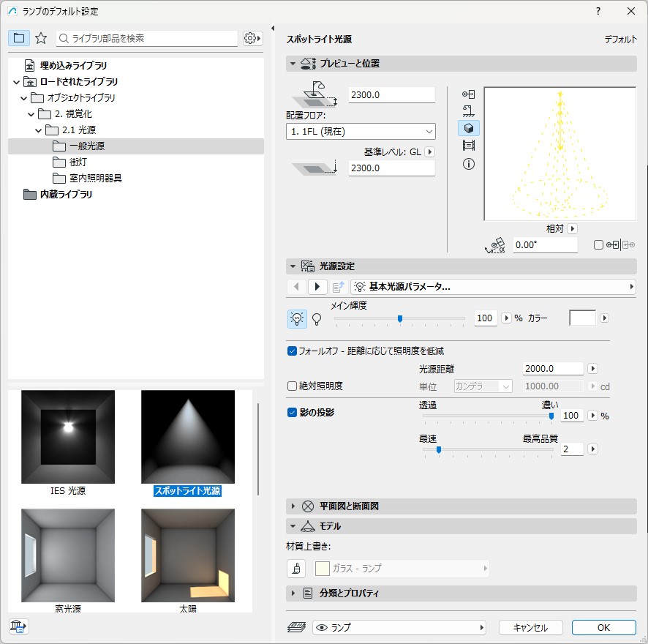Disable the フォールオフ checkbox
Image resolution: width=648 pixels, height=644 pixels.
click(x=293, y=351)
